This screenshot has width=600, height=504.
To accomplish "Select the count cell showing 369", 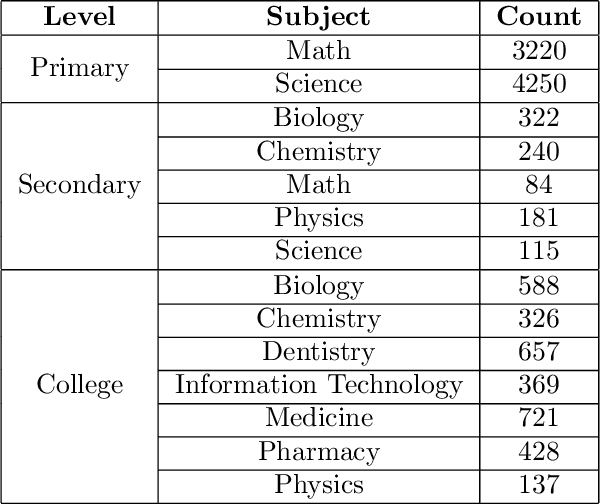I will coord(538,385).
